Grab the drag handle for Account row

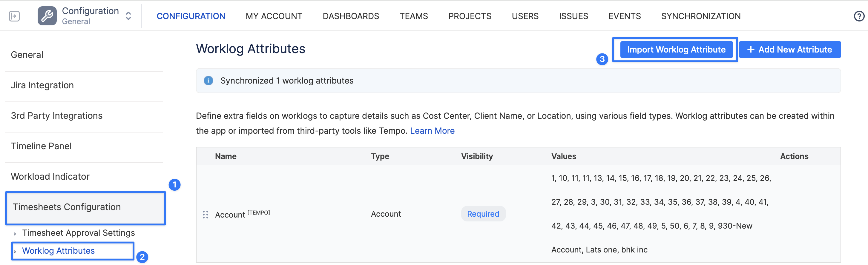pyautogui.click(x=205, y=215)
